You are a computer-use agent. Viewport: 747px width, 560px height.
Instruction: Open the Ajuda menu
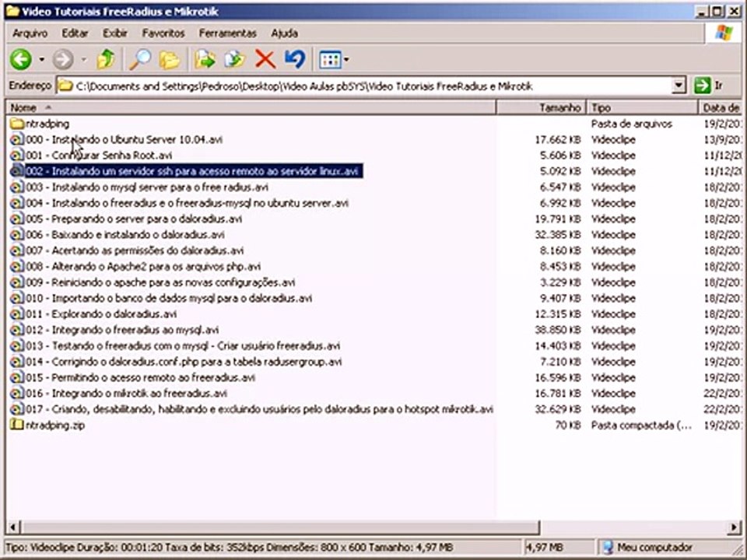pos(285,33)
